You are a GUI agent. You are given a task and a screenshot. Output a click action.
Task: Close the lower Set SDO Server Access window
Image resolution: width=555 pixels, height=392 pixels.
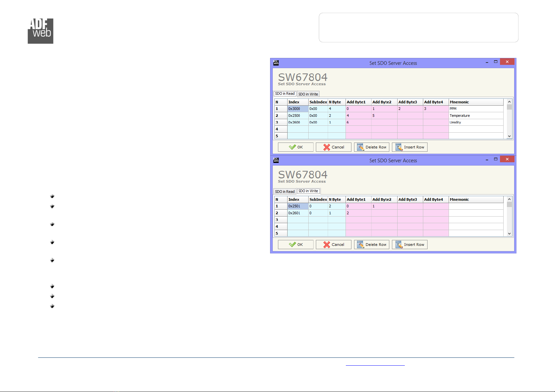point(507,159)
